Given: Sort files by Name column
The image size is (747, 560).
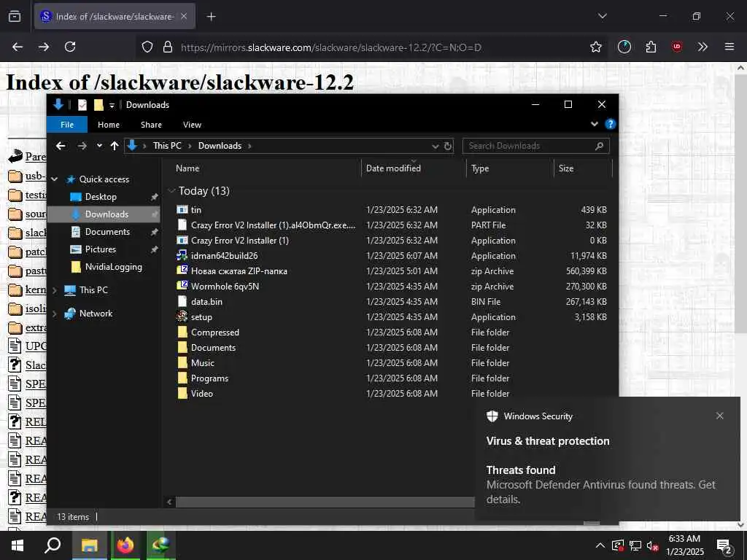Looking at the screenshot, I should pyautogui.click(x=187, y=168).
